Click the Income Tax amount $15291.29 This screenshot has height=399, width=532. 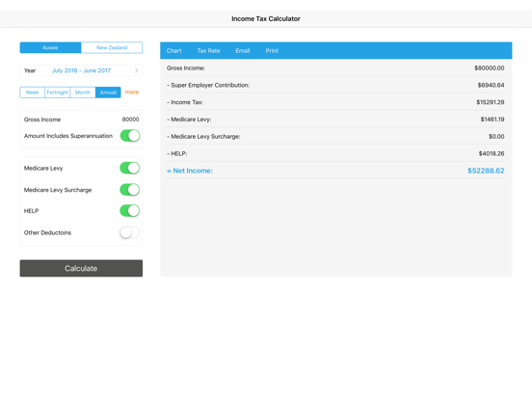click(491, 102)
